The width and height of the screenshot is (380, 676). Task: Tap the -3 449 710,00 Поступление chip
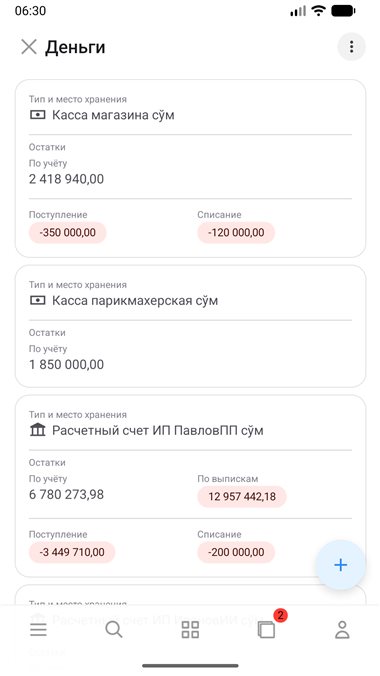pyautogui.click(x=72, y=552)
